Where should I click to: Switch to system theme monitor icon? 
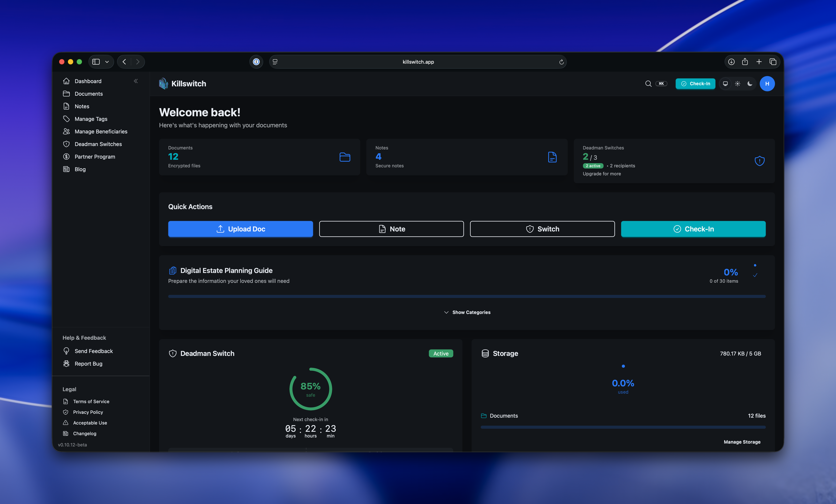(725, 84)
